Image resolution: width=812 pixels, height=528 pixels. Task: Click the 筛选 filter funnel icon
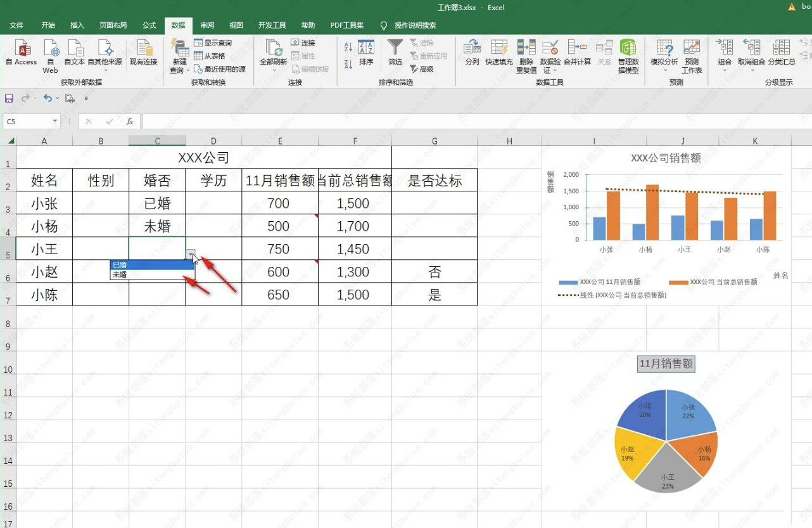(x=395, y=48)
